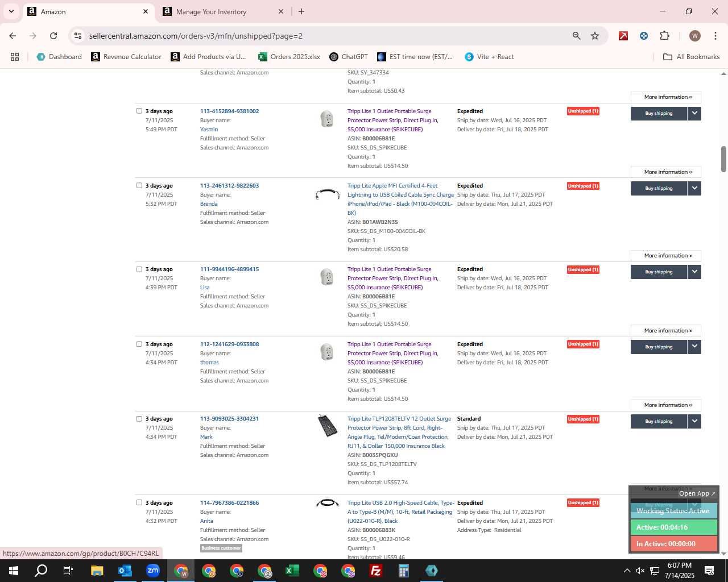Open Calculator from the taskbar
Viewport: 728px width, 582px height.
(x=404, y=571)
